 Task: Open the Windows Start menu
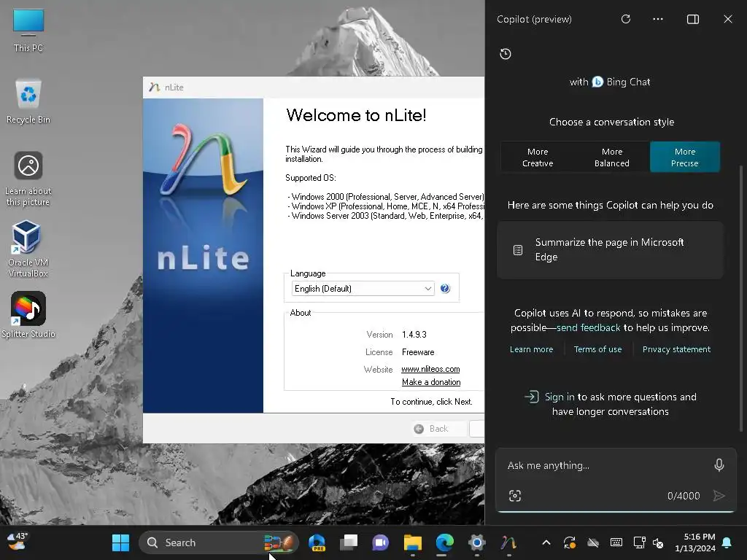[120, 542]
